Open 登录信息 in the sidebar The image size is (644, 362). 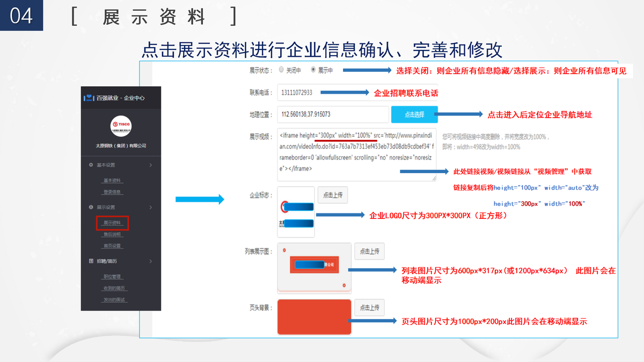(112, 192)
